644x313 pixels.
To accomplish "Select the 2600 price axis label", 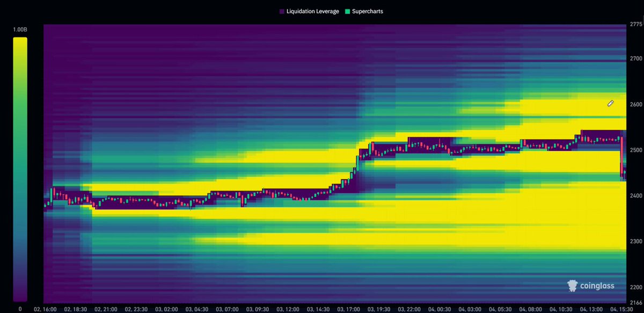I will [635, 104].
